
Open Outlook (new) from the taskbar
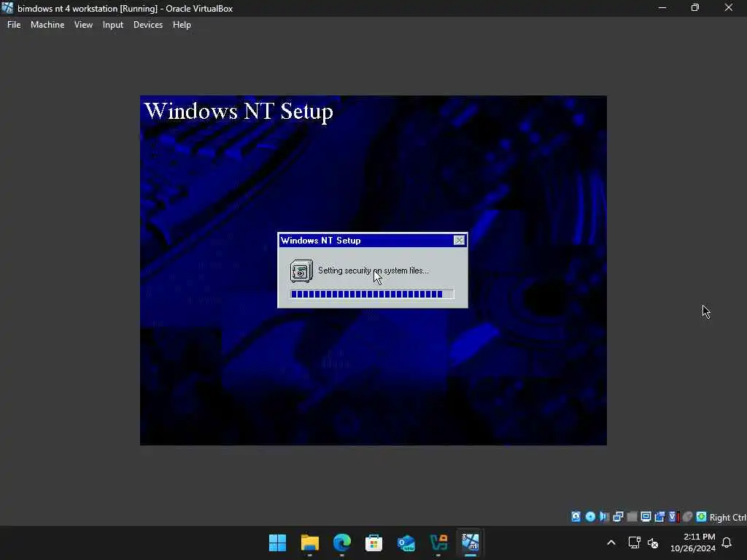point(406,542)
